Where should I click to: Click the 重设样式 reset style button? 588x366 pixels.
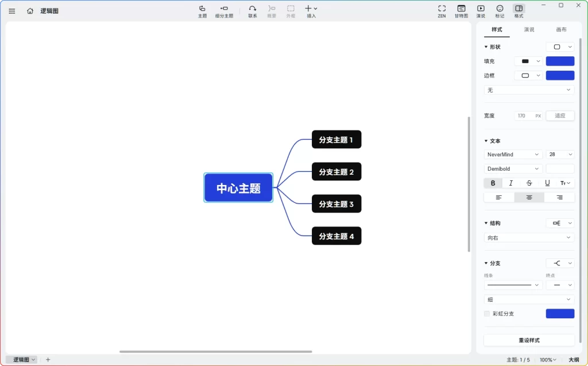(528, 340)
